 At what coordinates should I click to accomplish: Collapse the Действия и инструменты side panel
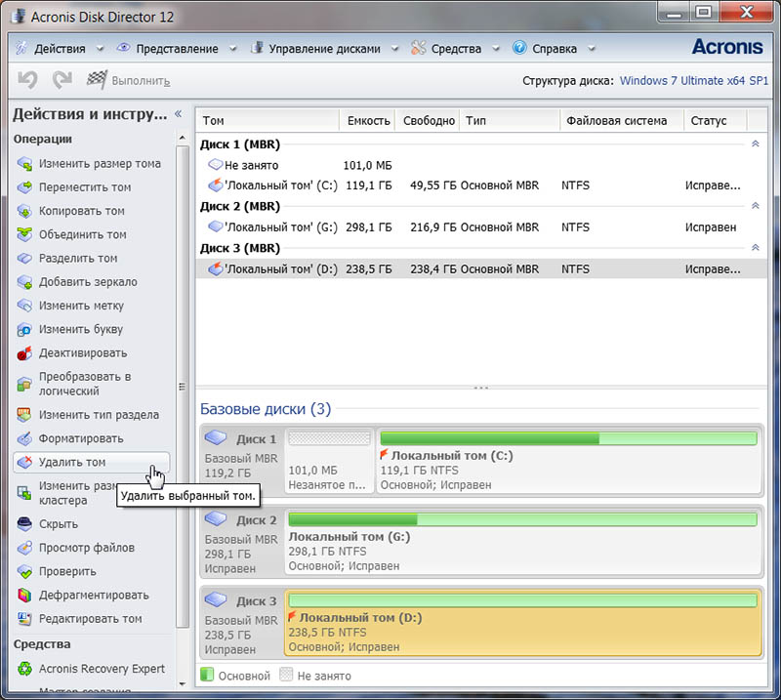pyautogui.click(x=179, y=114)
